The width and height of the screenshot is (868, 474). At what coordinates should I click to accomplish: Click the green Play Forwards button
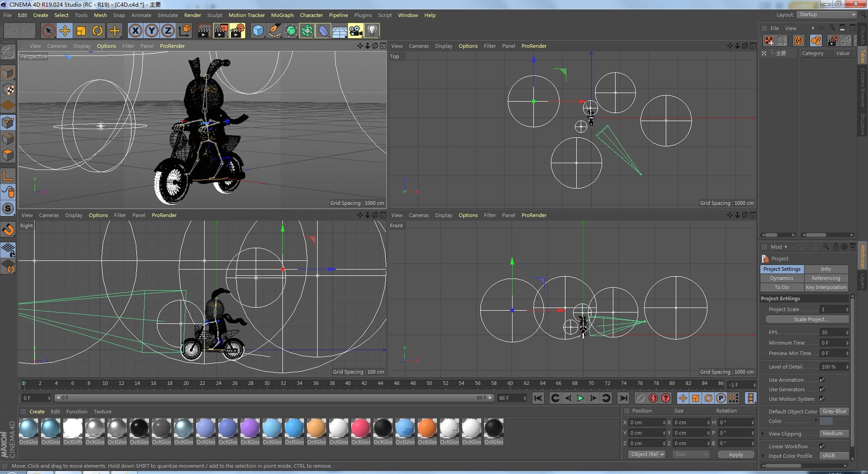pyautogui.click(x=580, y=398)
